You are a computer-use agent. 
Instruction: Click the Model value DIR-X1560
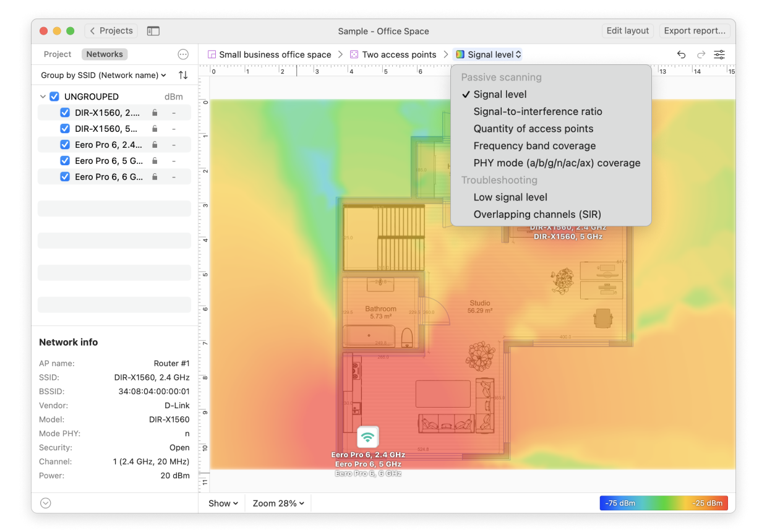pyautogui.click(x=169, y=419)
